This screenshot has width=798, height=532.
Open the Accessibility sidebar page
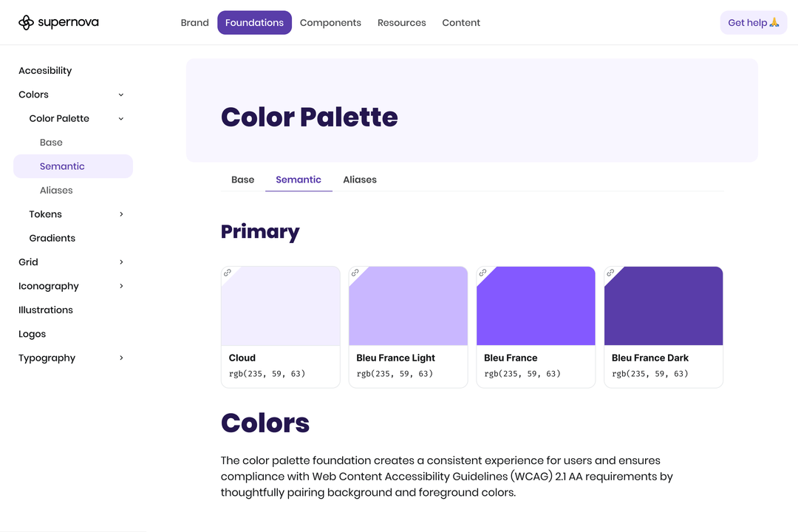[x=44, y=70]
